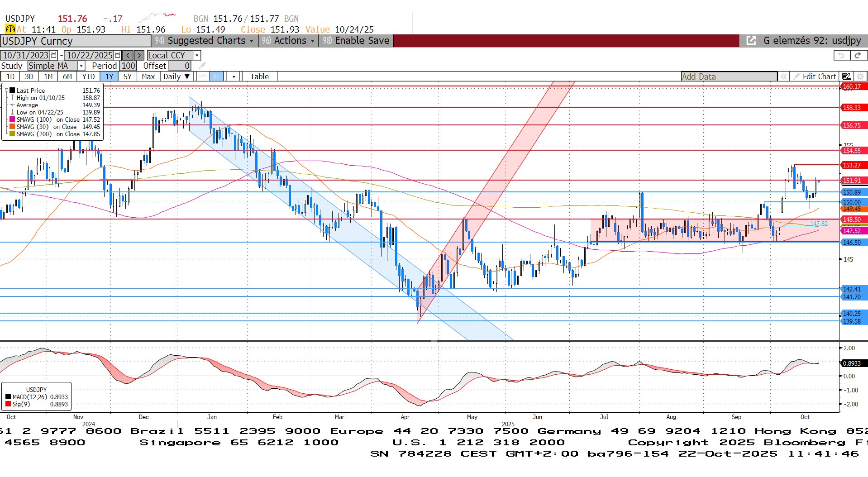868x477 pixels.
Task: Click the annotations panel icon next to Edit Chart
Action: (846, 76)
